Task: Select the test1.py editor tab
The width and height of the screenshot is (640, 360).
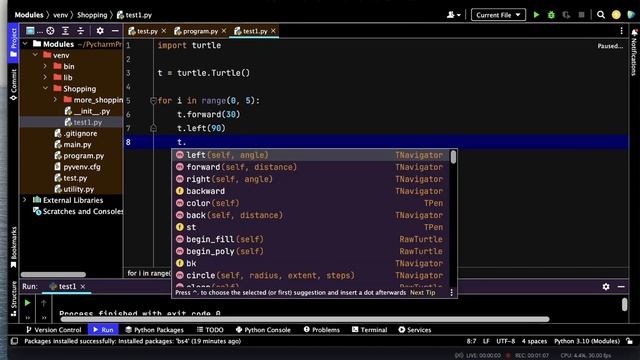Action: 255,31
